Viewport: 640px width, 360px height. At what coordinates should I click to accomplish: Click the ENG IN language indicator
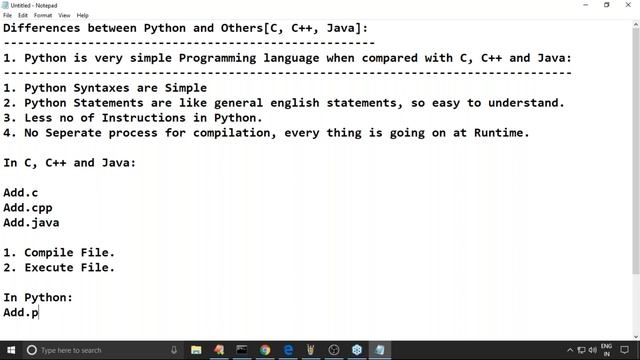pos(607,350)
